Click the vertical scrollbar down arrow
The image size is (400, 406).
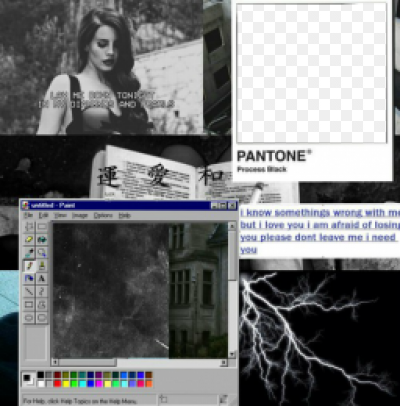[x=232, y=354]
